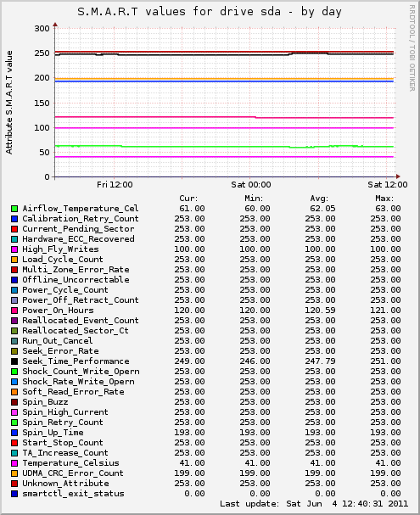Click the Load_Cycle_Count legend label
This screenshot has height=515, width=420.
point(63,260)
